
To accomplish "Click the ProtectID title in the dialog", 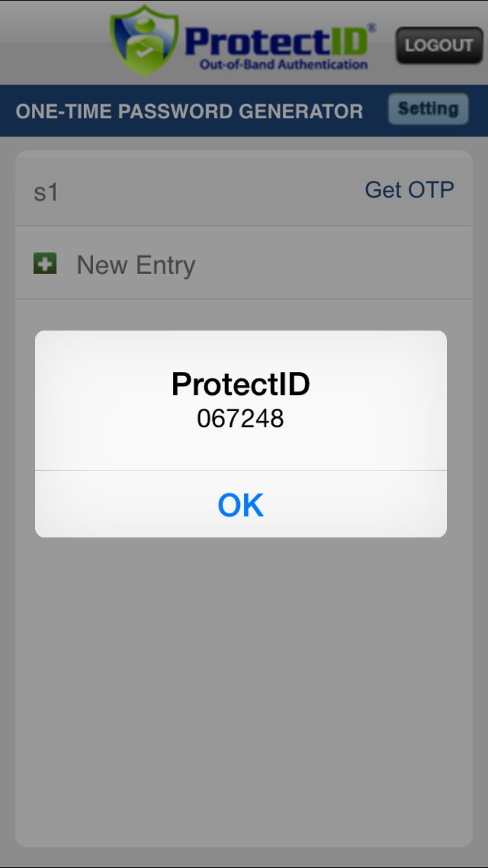I will click(241, 385).
